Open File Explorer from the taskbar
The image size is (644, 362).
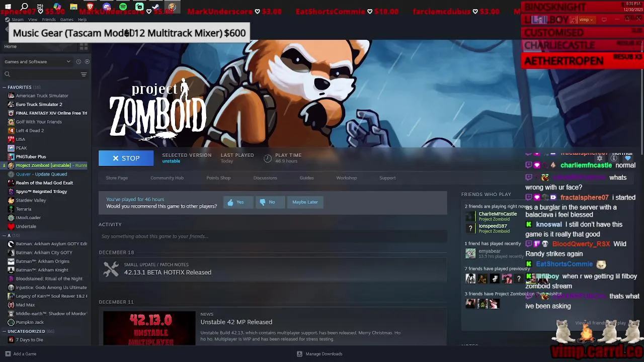pos(73,7)
